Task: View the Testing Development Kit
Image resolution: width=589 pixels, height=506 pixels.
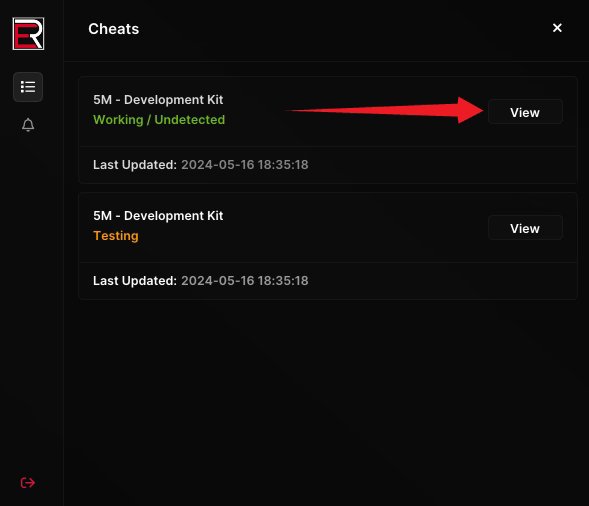Action: 525,228
